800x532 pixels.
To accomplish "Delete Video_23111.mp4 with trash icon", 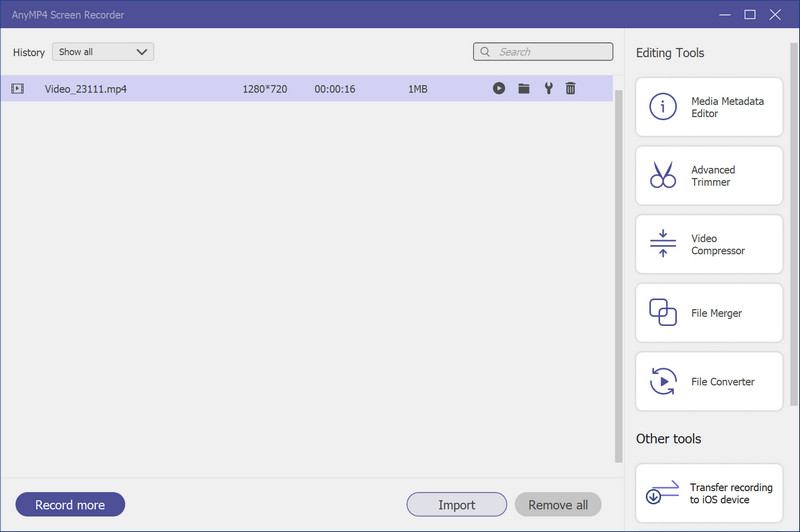I will pyautogui.click(x=571, y=89).
